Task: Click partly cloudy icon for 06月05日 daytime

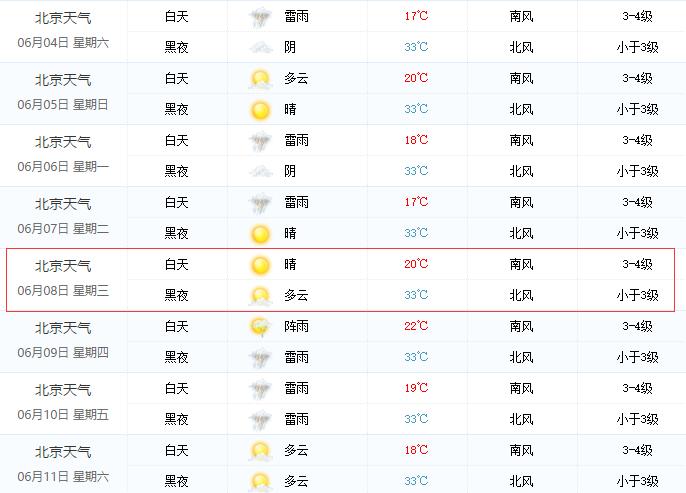Action: point(260,79)
